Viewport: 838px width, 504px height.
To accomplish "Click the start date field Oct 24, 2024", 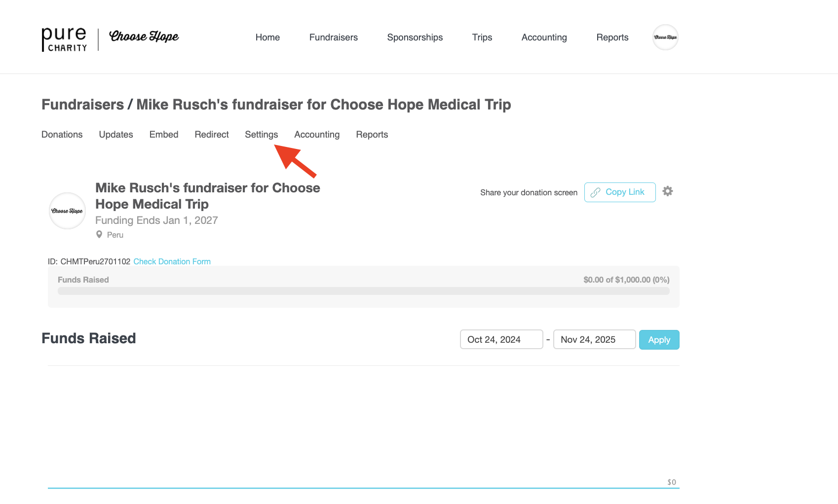I will point(501,340).
